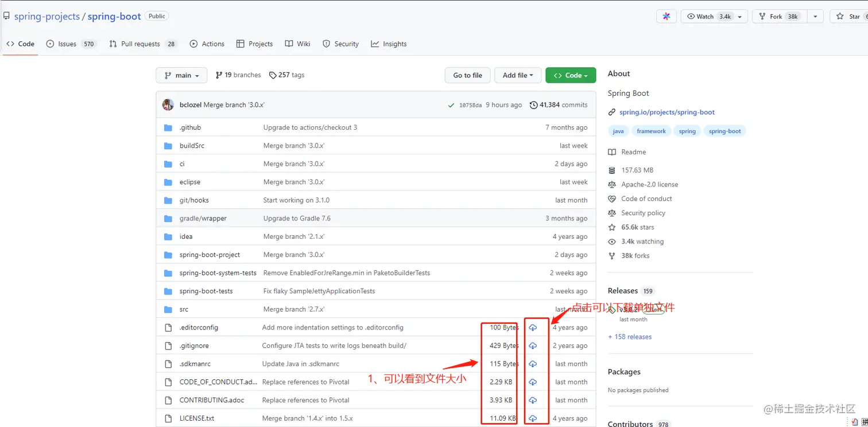Open the 19 branches link

click(x=238, y=75)
